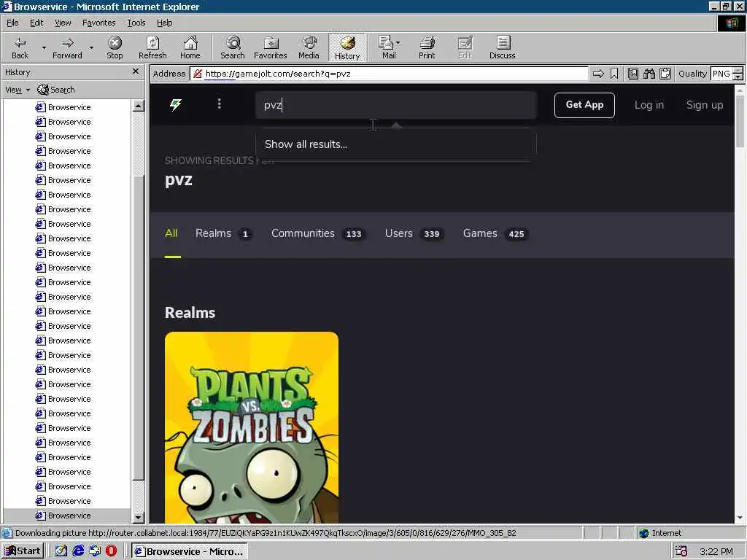Switch to the Communities tab

coord(318,233)
